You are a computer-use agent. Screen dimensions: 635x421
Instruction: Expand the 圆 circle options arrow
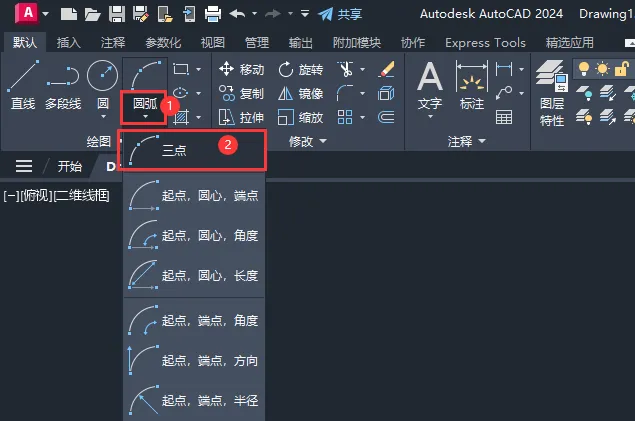[x=103, y=117]
